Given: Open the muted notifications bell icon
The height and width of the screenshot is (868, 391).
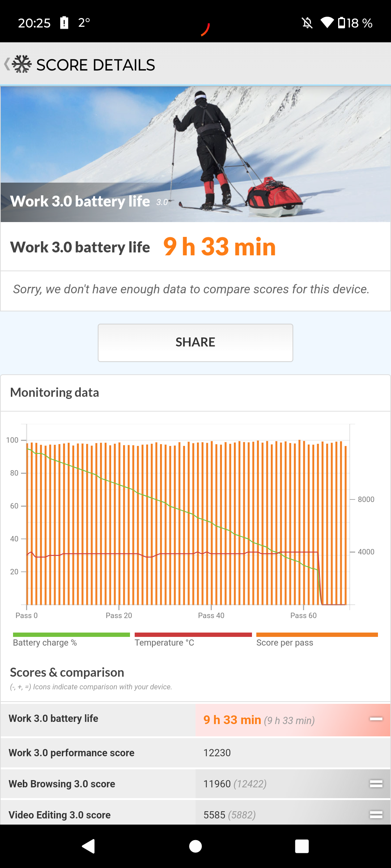Looking at the screenshot, I should pos(307,23).
